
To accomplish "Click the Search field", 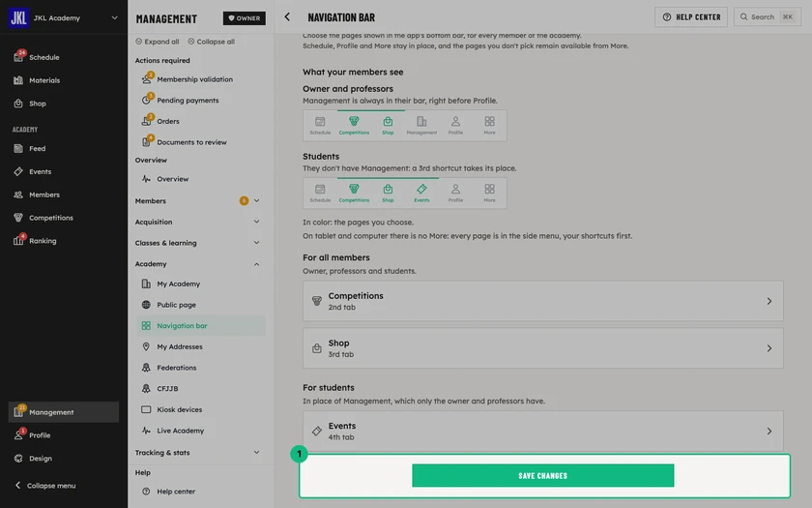I will [x=768, y=17].
